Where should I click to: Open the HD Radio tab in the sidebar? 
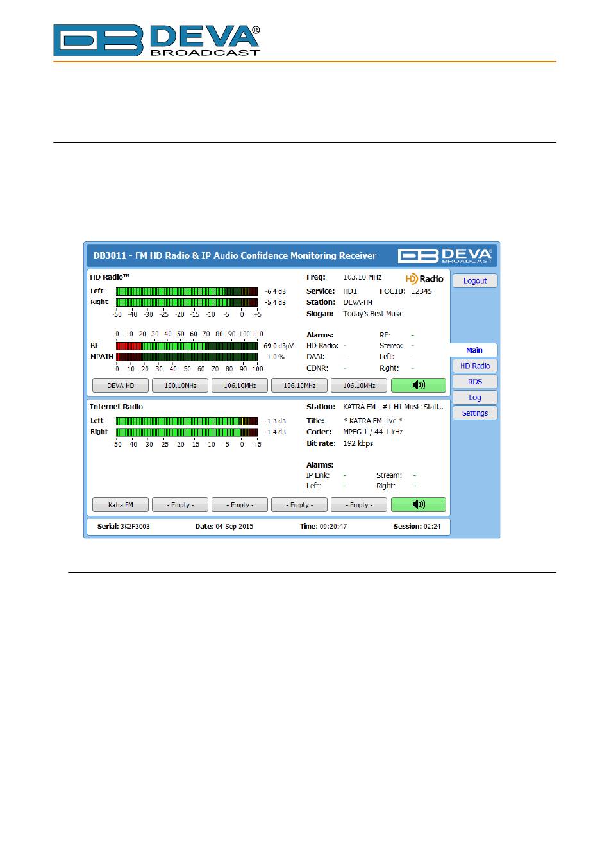[x=475, y=366]
